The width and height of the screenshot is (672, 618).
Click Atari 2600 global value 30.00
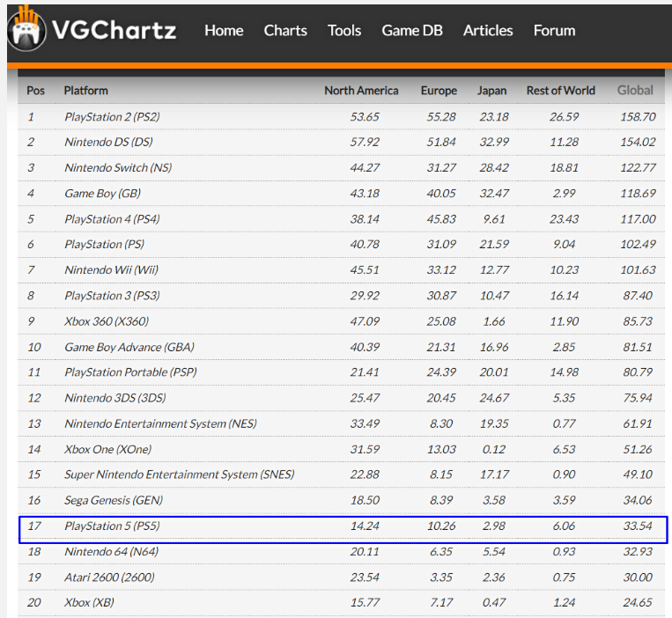coord(638,578)
